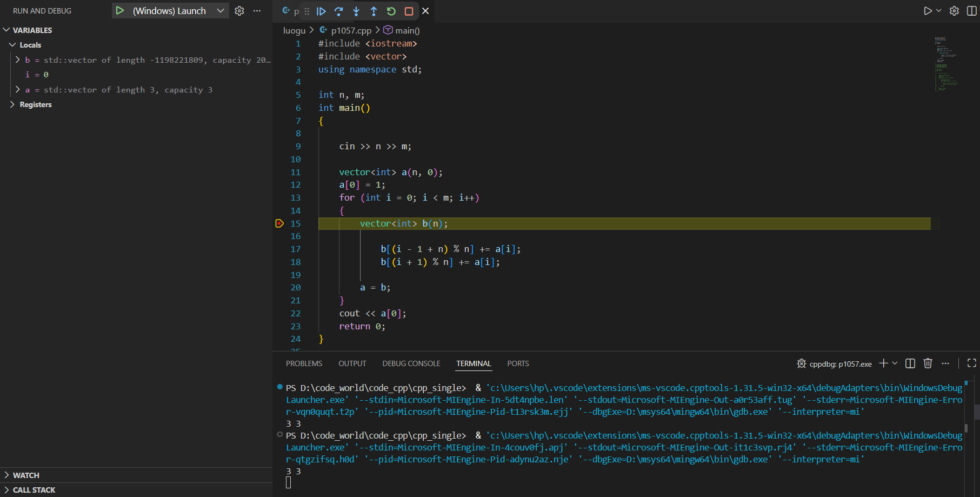This screenshot has width=980, height=497.
Task: Toggle the breakpoint on line 15
Action: click(279, 223)
